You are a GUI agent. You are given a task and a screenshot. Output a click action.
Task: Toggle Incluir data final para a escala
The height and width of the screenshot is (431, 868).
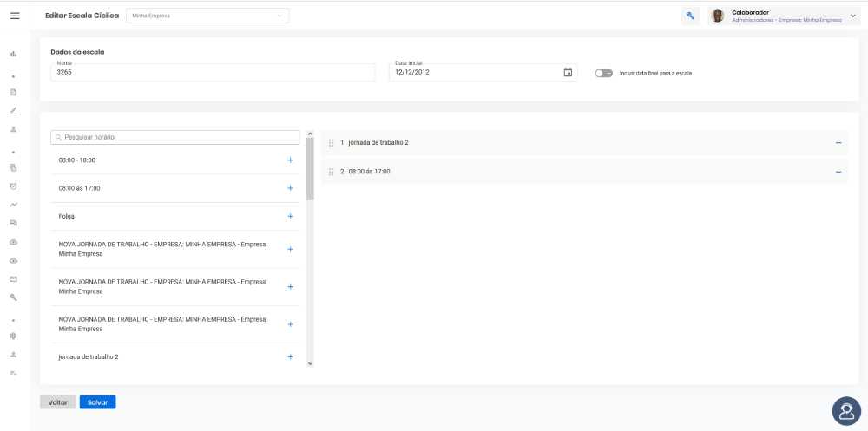(x=603, y=73)
